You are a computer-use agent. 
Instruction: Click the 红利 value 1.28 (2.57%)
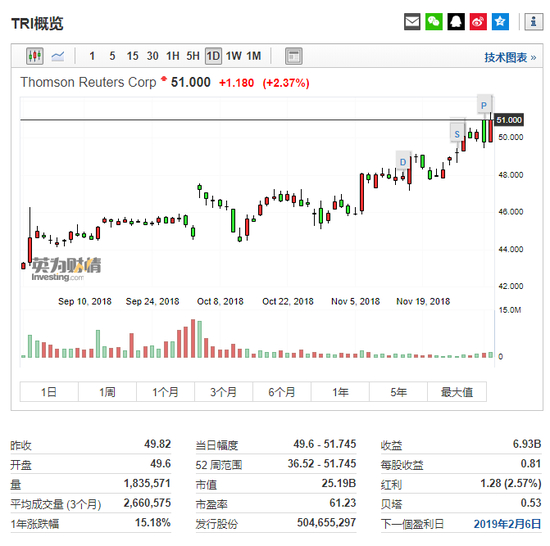pos(511,483)
